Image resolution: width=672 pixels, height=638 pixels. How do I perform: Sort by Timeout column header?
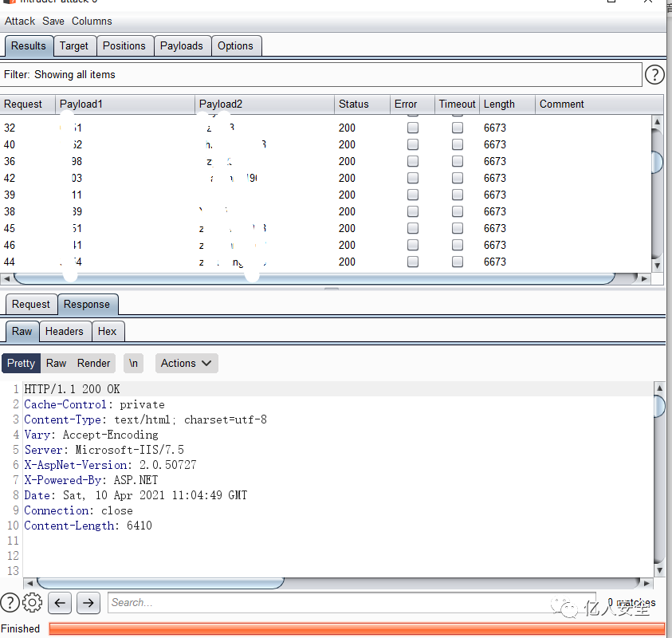click(x=457, y=104)
